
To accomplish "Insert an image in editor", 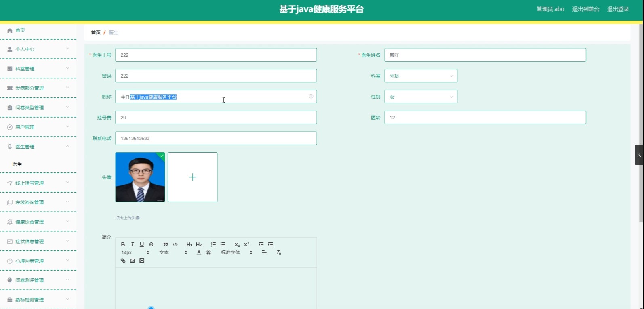I will [132, 261].
